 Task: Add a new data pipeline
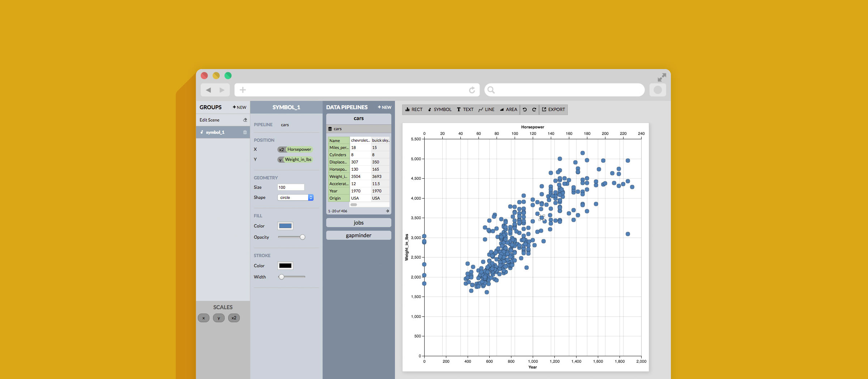click(384, 107)
